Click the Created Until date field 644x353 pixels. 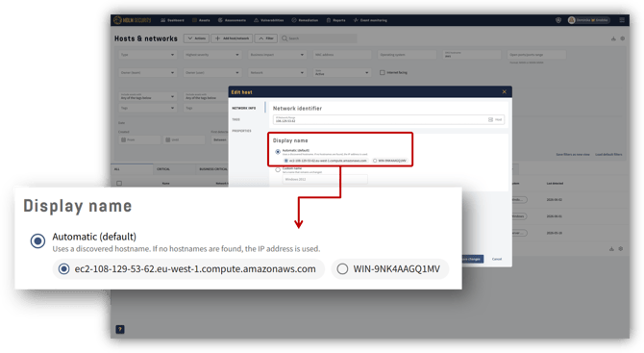[x=184, y=140]
